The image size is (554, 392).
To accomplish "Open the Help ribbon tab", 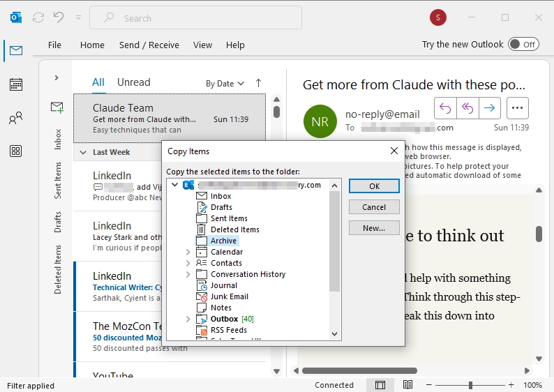I will coord(235,45).
